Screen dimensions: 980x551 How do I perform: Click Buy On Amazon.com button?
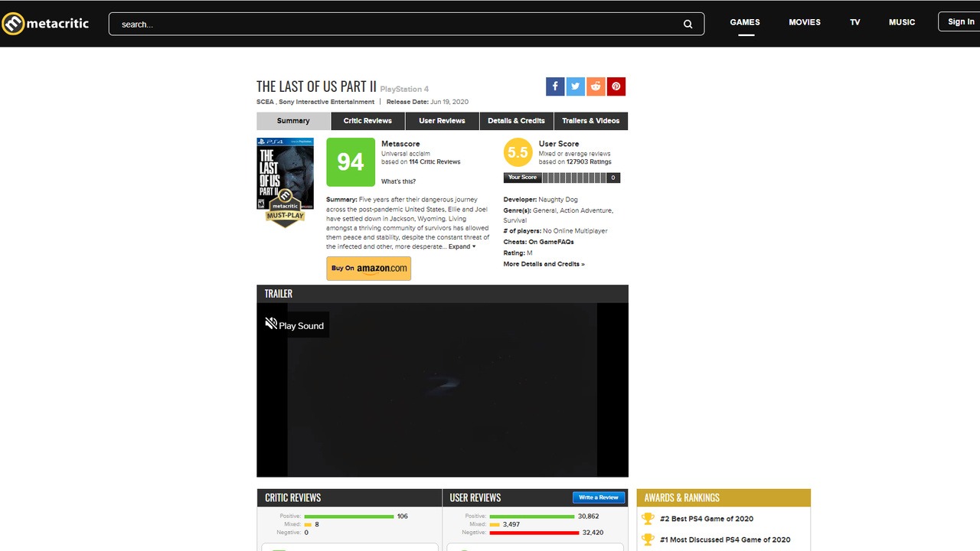coord(368,269)
